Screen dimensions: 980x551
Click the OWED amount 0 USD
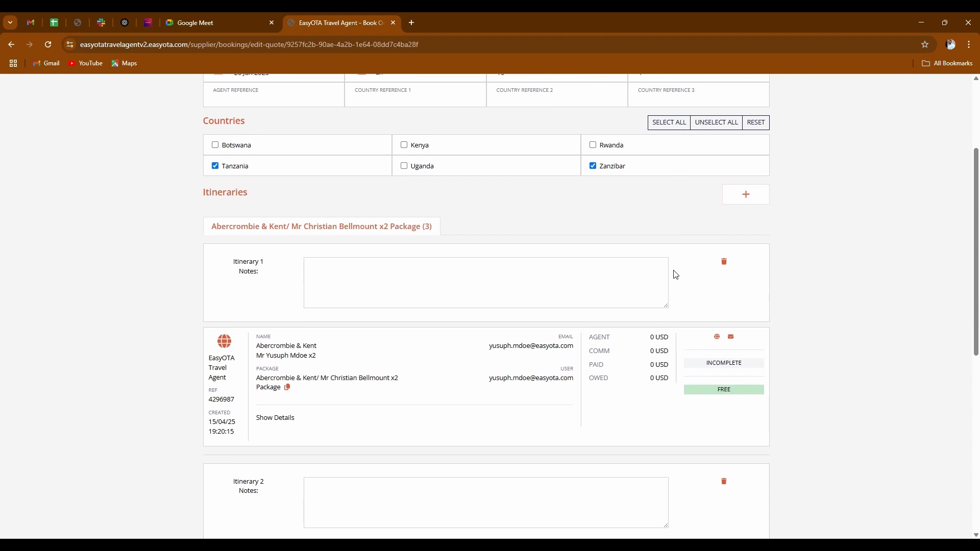(x=659, y=378)
